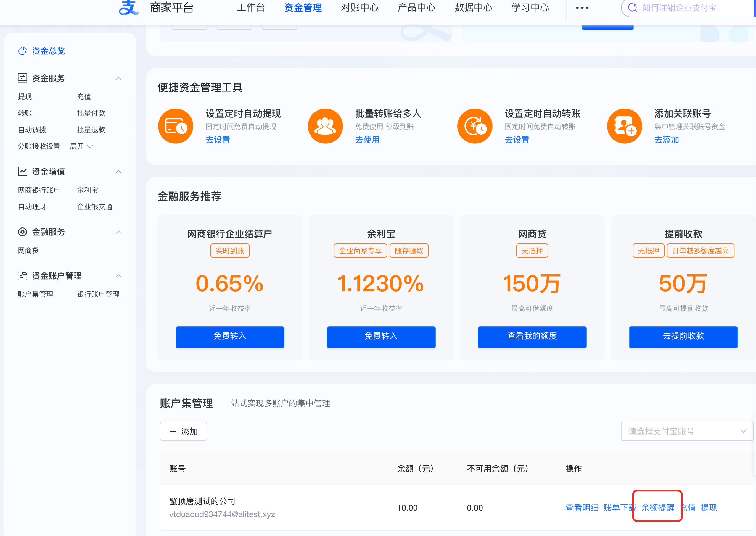Click the 资金总览 pie chart icon
Image resolution: width=756 pixels, height=536 pixels.
22,51
